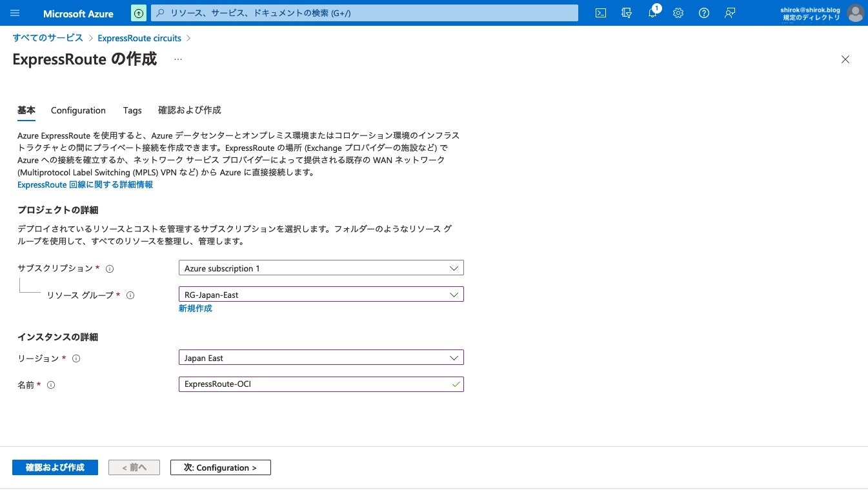
Task: Open portal settings gear
Action: 678,13
